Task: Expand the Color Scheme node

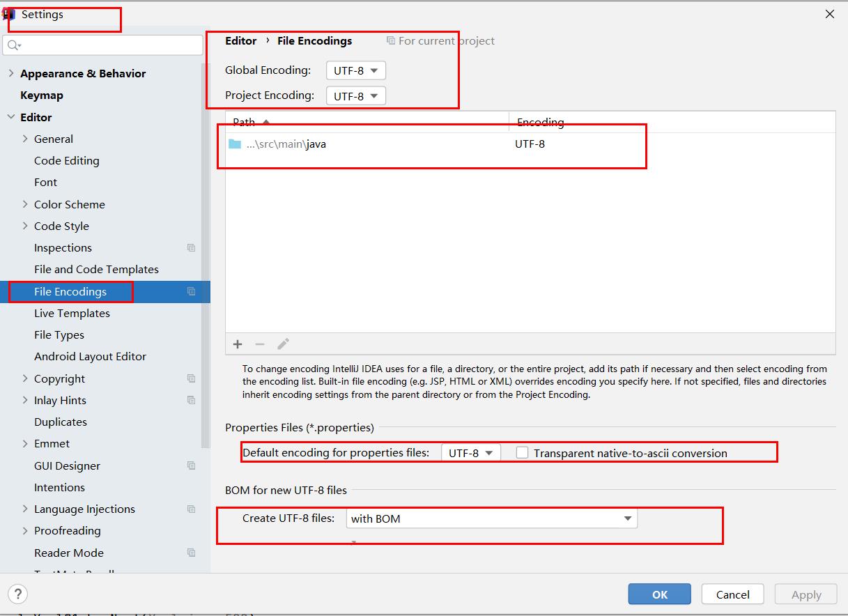Action: (x=26, y=204)
